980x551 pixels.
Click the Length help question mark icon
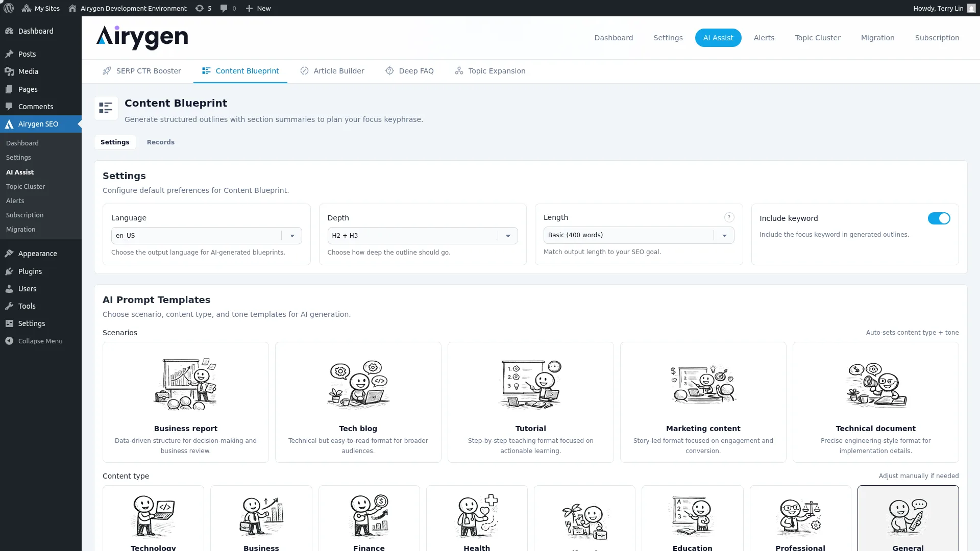[x=729, y=217]
